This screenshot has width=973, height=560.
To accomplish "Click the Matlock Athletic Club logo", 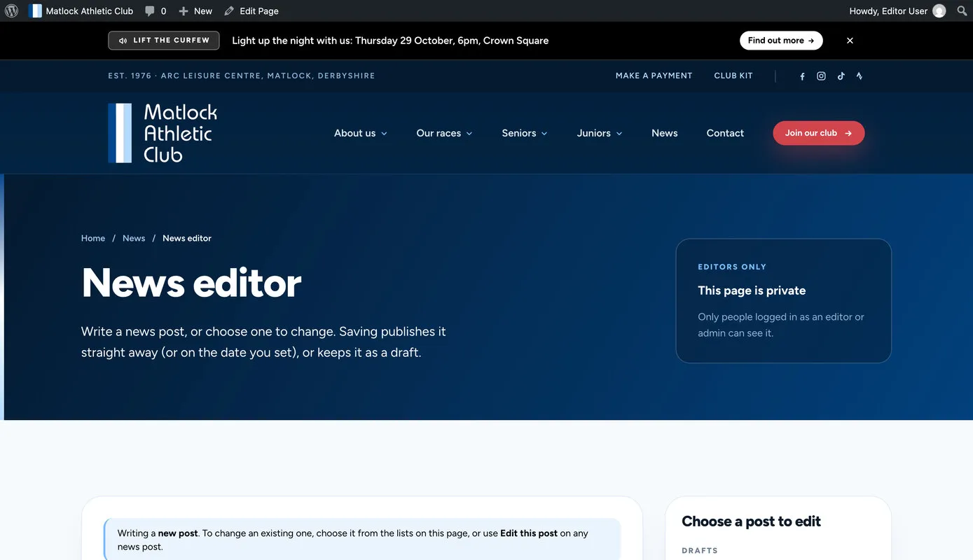I will [163, 133].
